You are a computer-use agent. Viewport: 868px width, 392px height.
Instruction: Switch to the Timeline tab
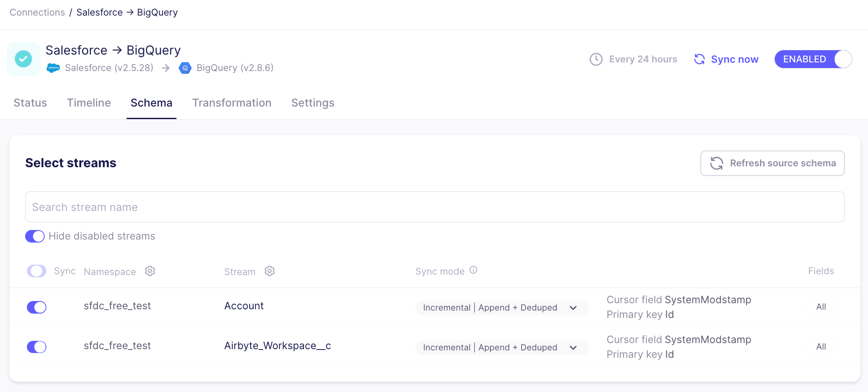(89, 103)
